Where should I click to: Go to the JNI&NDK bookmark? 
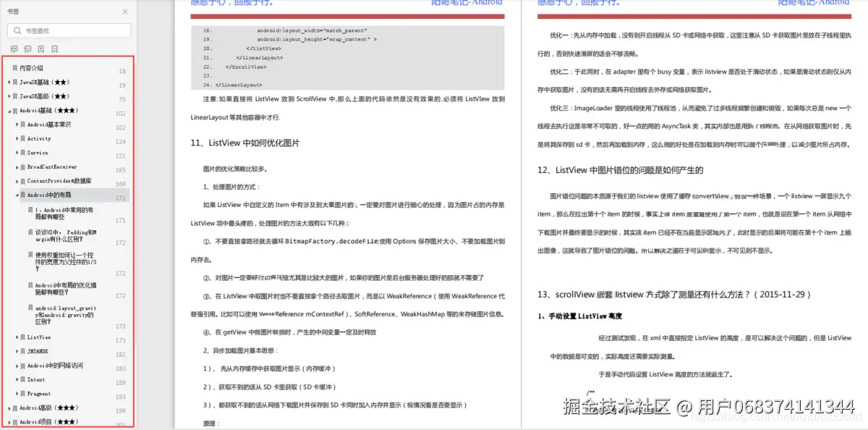coord(36,351)
